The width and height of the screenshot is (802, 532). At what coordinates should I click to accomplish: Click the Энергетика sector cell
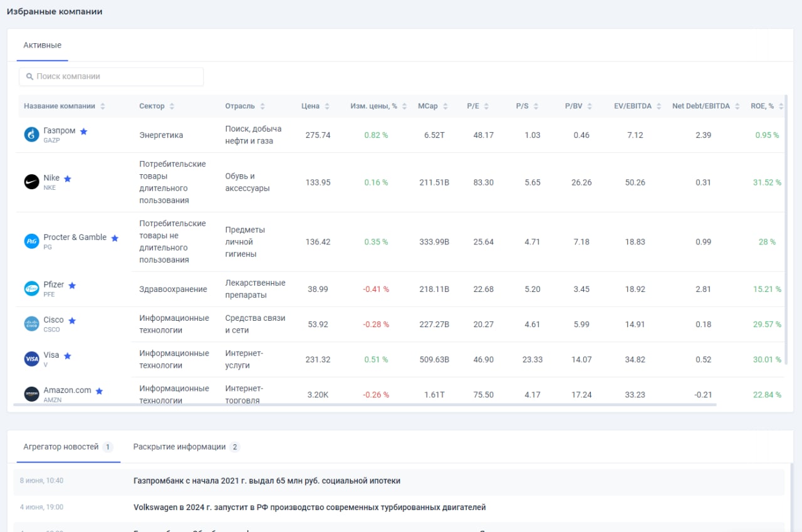[x=161, y=135]
